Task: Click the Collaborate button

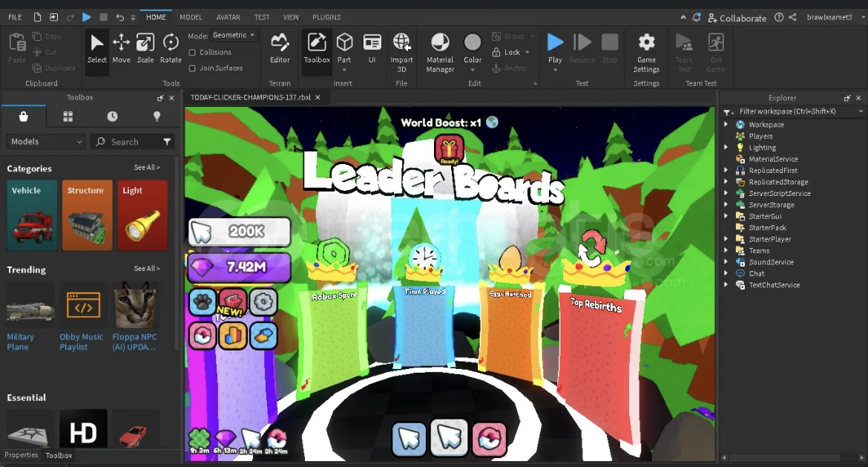Action: [x=737, y=18]
